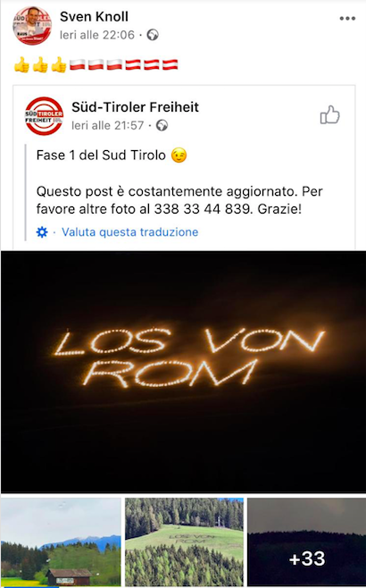Open the hillside lettering meadow thumbnail
This screenshot has height=588, width=366.
point(184,542)
